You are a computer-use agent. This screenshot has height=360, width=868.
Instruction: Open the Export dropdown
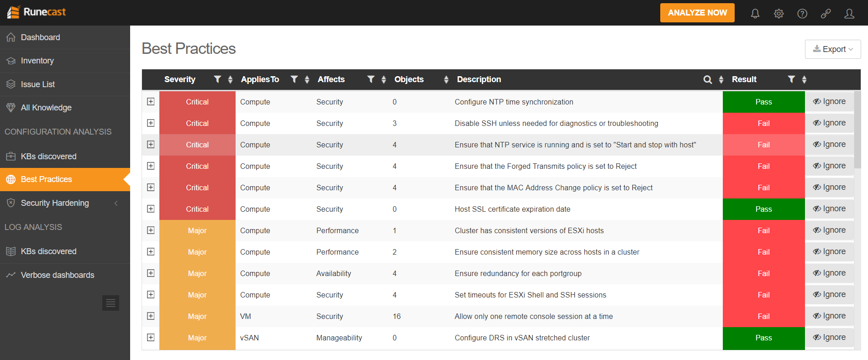(833, 49)
